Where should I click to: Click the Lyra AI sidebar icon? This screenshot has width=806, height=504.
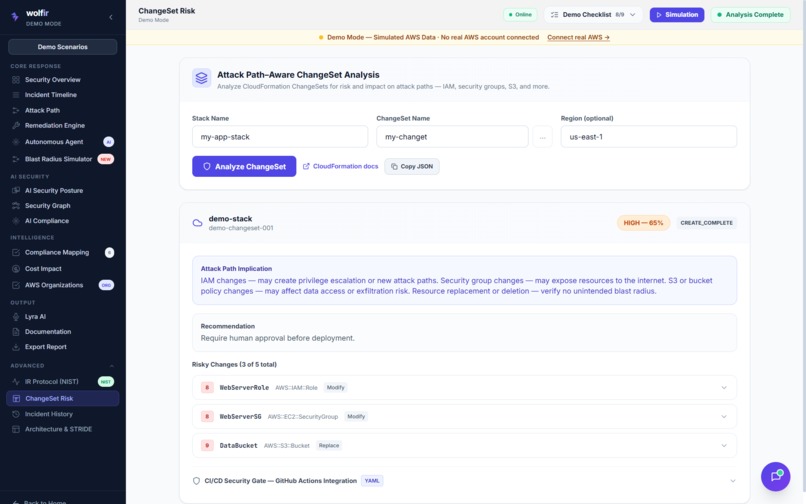pyautogui.click(x=16, y=317)
